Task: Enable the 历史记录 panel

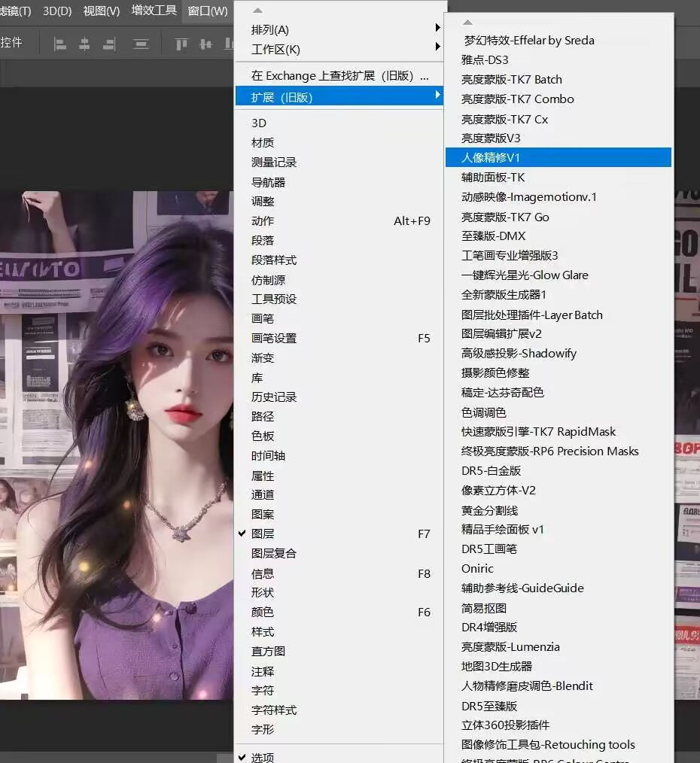Action: (x=274, y=397)
